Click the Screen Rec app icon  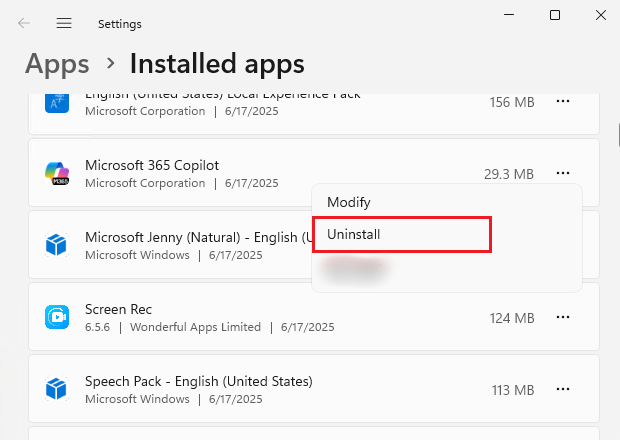tap(57, 317)
